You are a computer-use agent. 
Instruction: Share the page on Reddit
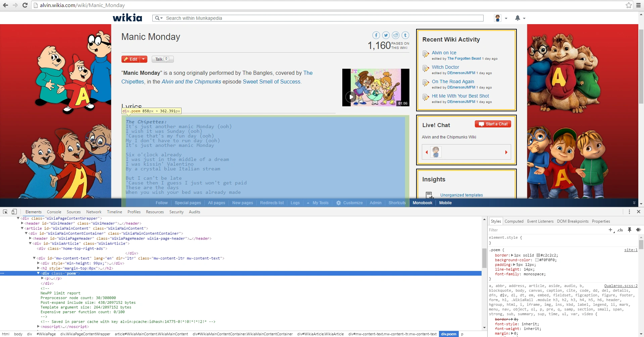pos(396,35)
